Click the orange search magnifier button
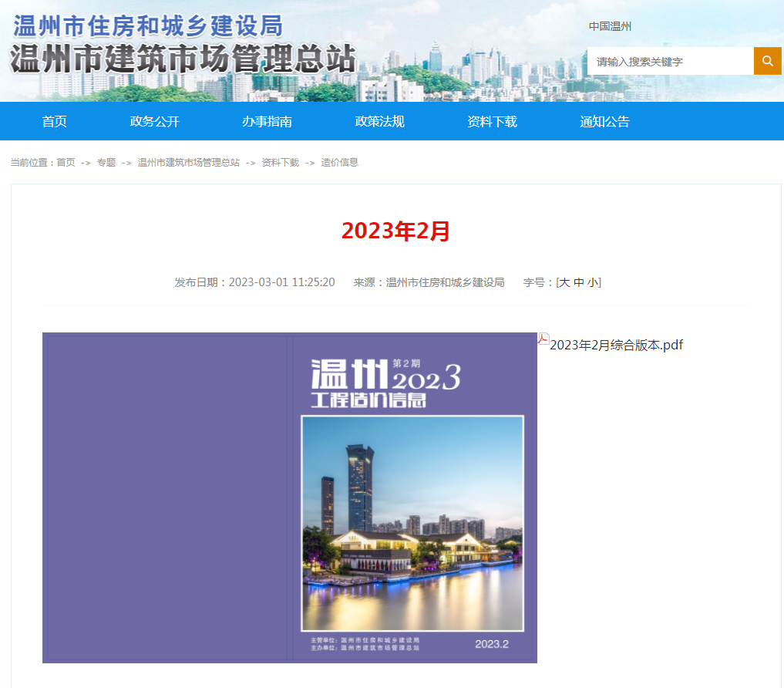Image resolution: width=784 pixels, height=688 pixels. pyautogui.click(x=767, y=61)
